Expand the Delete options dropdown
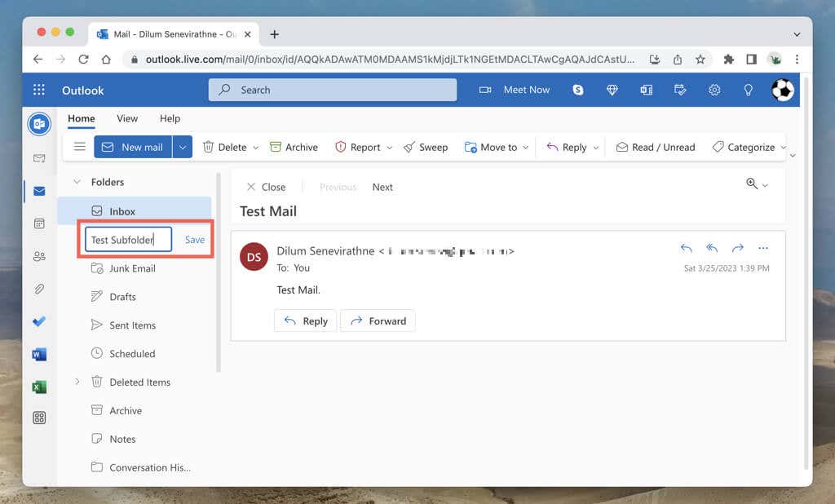This screenshot has width=835, height=504. click(x=255, y=148)
